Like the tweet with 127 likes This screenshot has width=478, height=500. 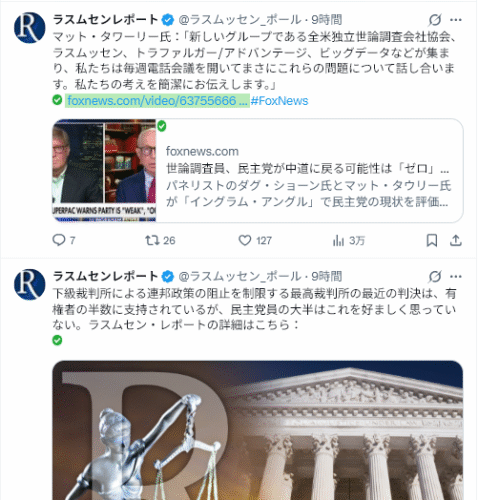click(x=255, y=240)
